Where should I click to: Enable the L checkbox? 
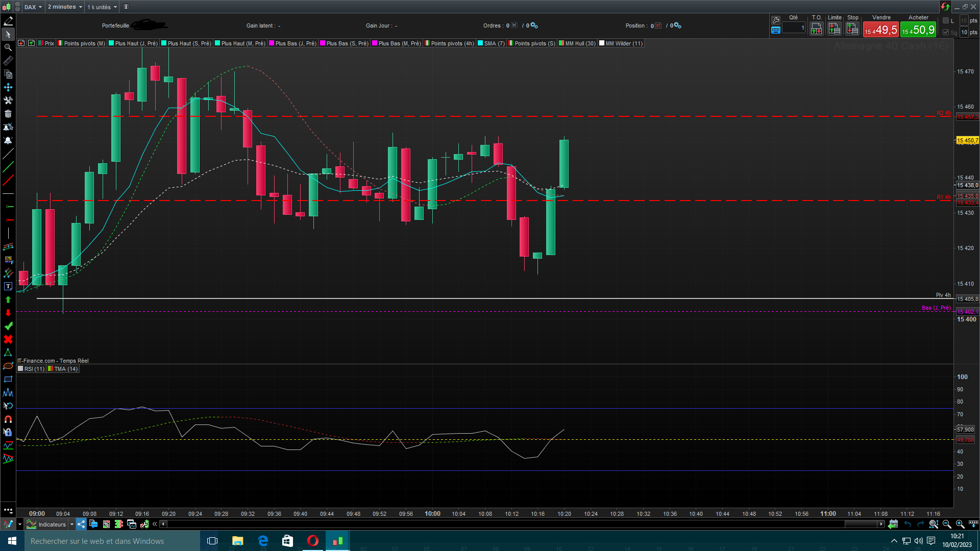point(946,21)
